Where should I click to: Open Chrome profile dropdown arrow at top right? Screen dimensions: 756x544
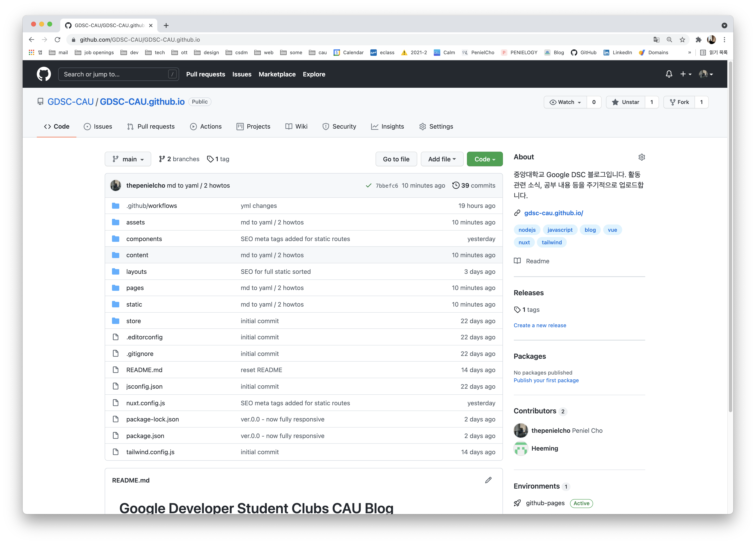pyautogui.click(x=724, y=25)
